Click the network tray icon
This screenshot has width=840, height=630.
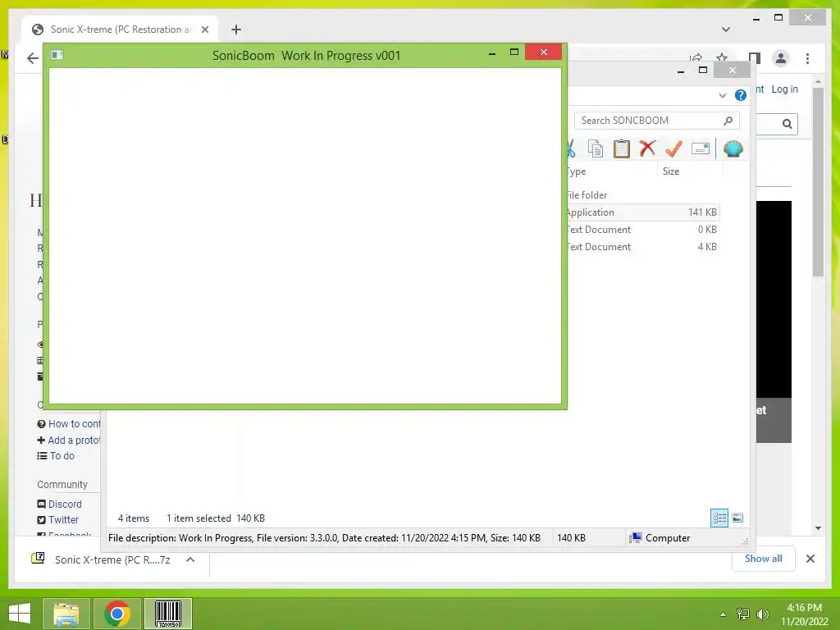tap(743, 614)
